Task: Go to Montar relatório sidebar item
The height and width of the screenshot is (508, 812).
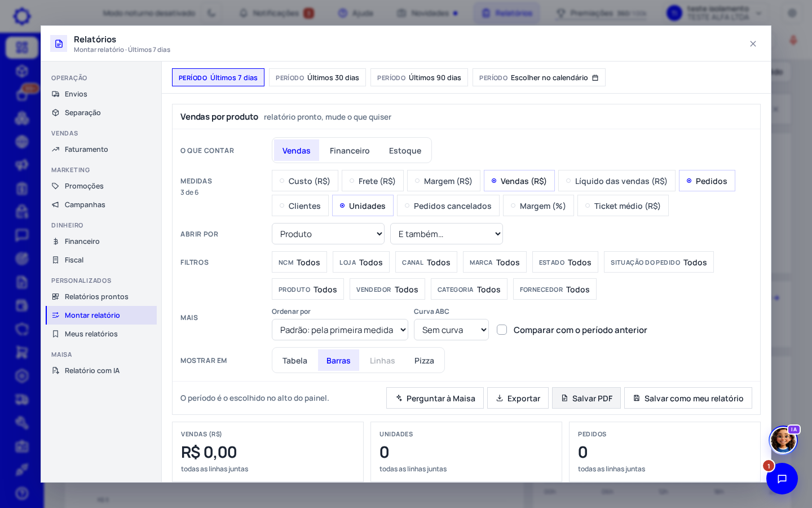Action: 101,316
